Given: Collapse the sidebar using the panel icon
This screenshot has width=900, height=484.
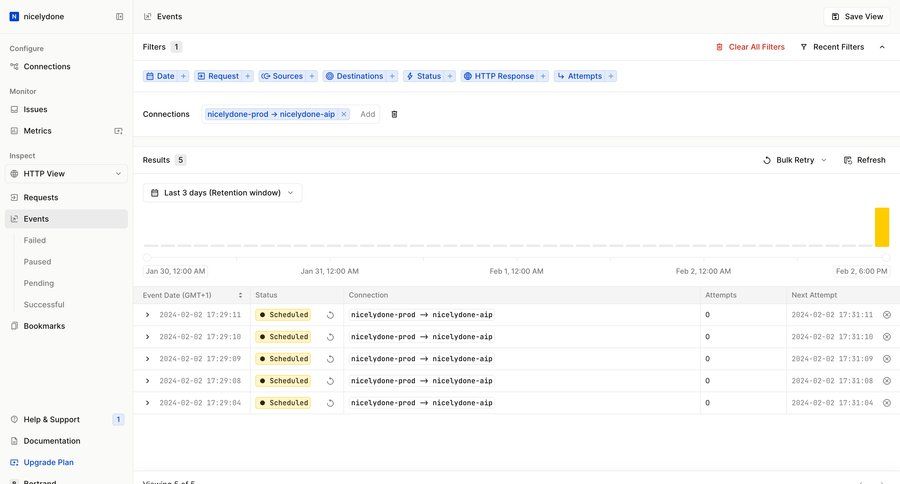Looking at the screenshot, I should point(120,17).
